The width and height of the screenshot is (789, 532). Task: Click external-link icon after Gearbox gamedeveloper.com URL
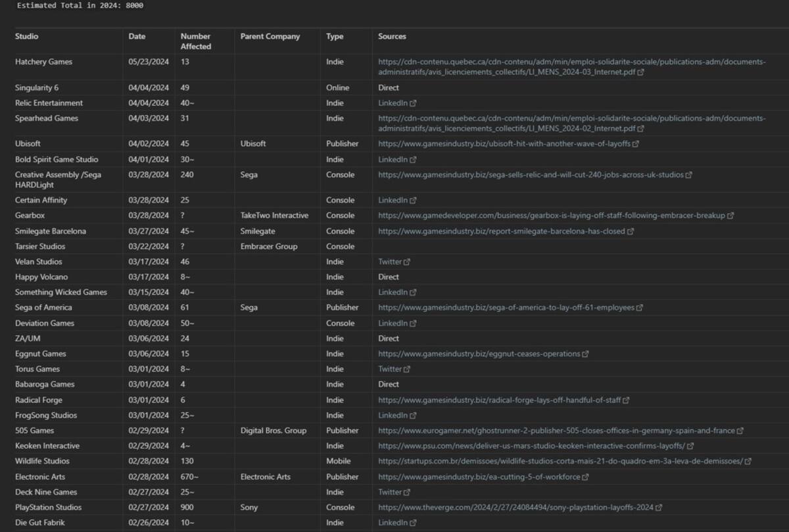tap(730, 216)
